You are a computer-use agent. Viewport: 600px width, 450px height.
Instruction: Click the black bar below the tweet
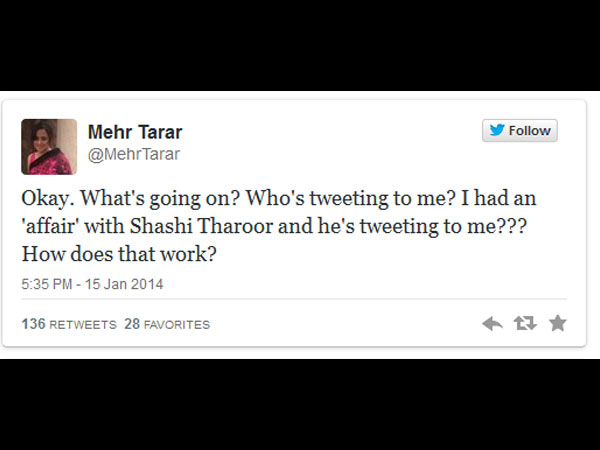(x=300, y=403)
